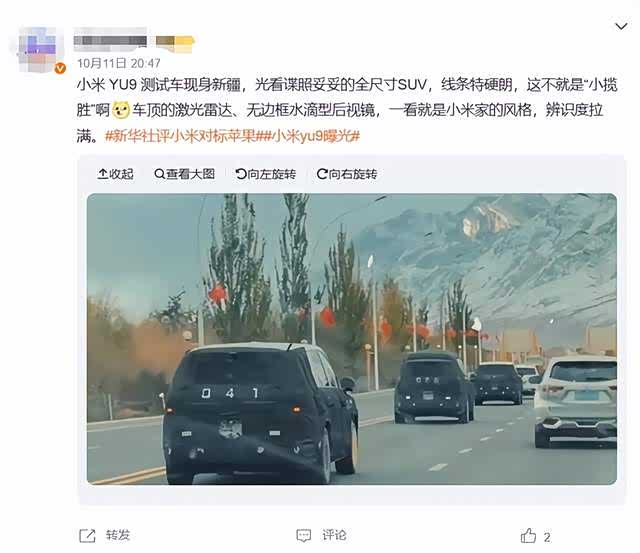
Task: Repost using the 转发 share icon
Action: (x=87, y=535)
